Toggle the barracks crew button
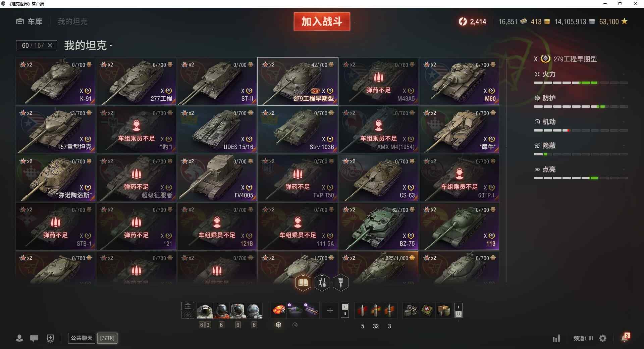Screen dimensions: 644x349 (188, 306)
